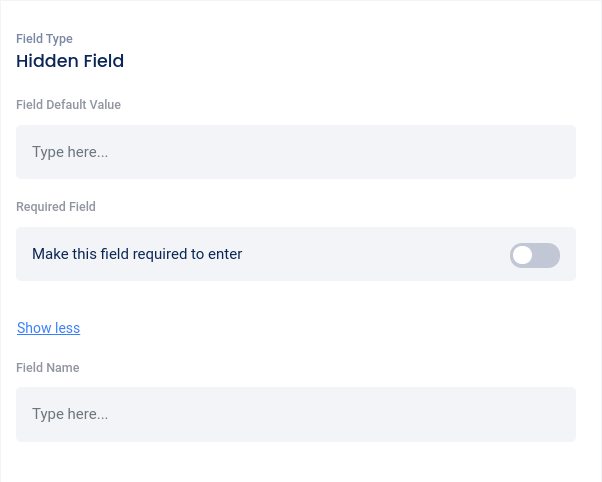Viewport: 602px width, 482px height.
Task: Click 'Type here...' placeholder under Field Default Value
Action: pyautogui.click(x=70, y=152)
